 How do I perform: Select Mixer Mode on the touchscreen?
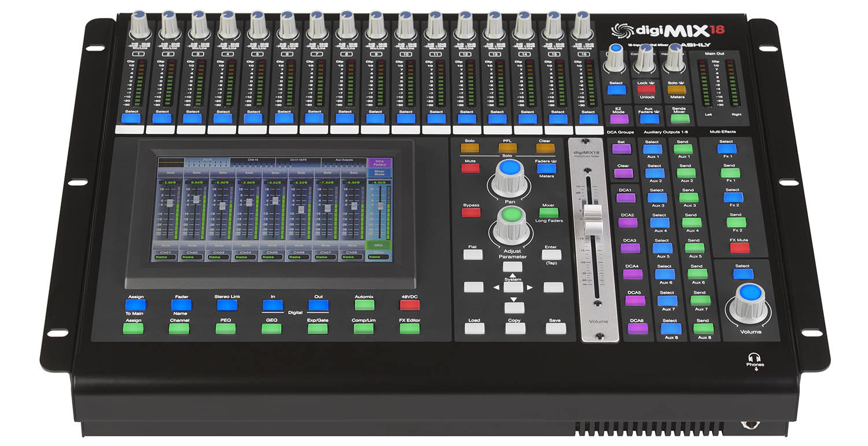(x=380, y=173)
